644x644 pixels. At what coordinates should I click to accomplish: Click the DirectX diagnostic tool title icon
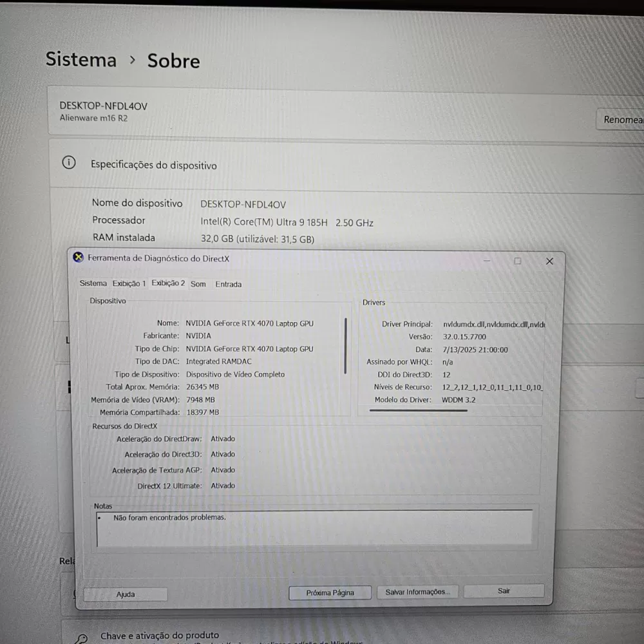(x=78, y=258)
